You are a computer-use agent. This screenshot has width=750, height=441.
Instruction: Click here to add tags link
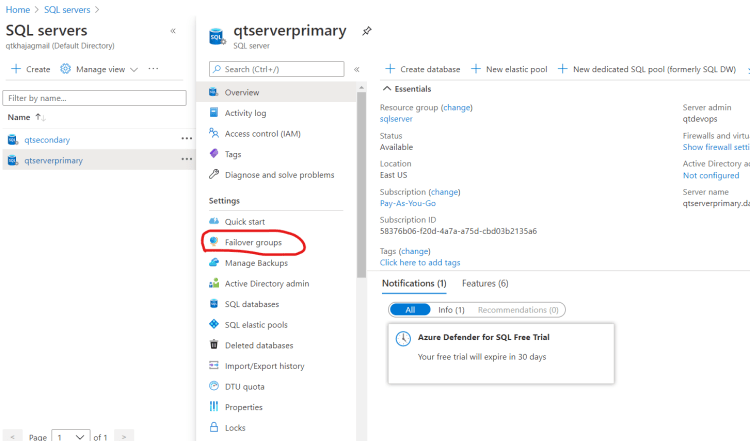click(420, 263)
